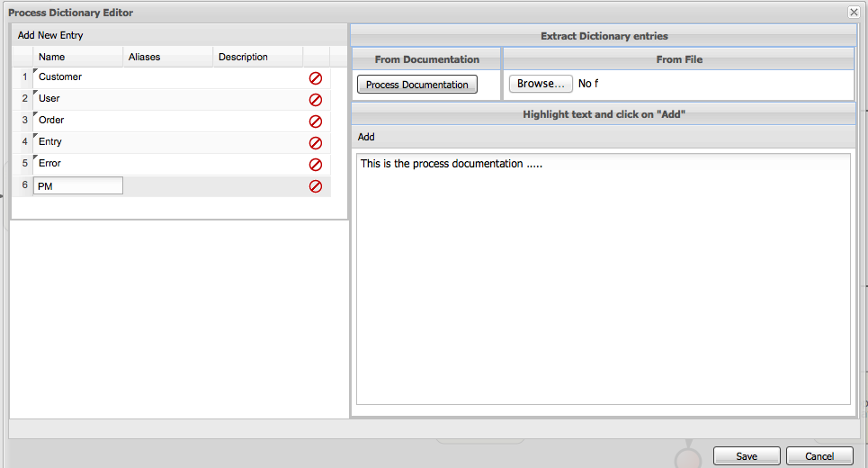Click Add in the highlight text toolbar

pyautogui.click(x=366, y=137)
